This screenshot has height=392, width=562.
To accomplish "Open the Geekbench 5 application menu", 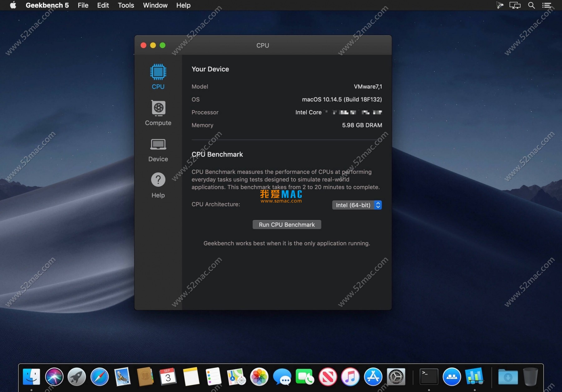I will [47, 5].
